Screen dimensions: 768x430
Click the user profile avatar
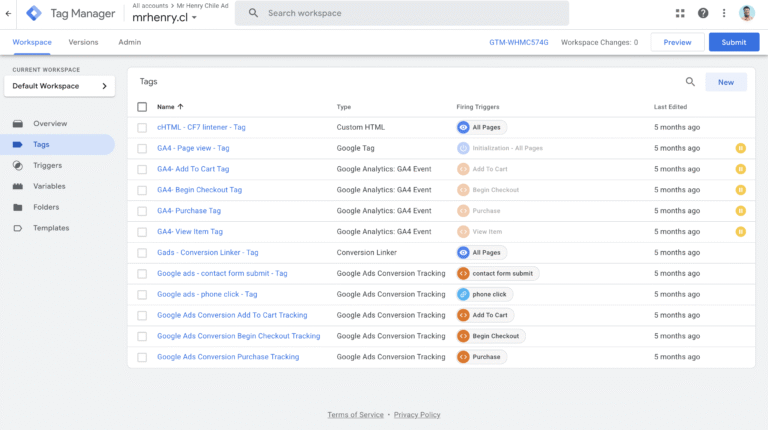click(747, 13)
